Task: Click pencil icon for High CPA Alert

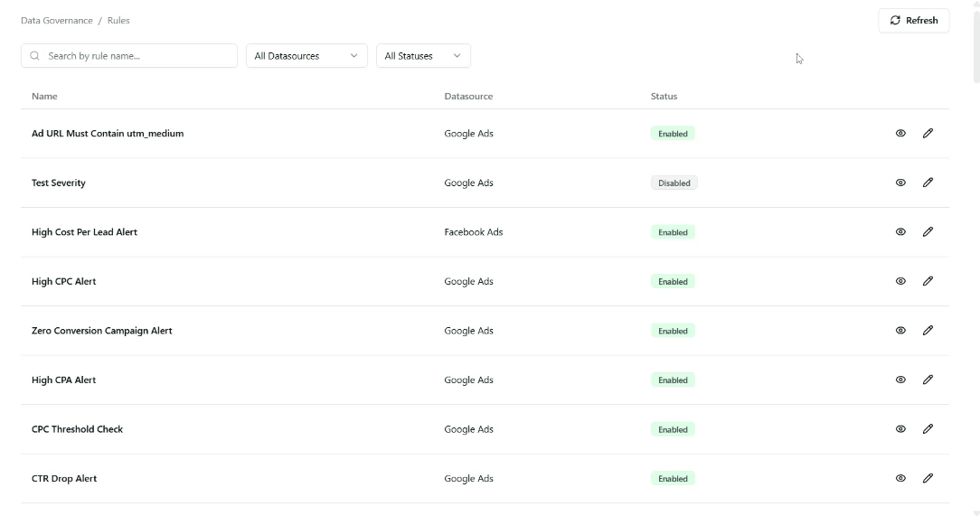Action: click(928, 380)
